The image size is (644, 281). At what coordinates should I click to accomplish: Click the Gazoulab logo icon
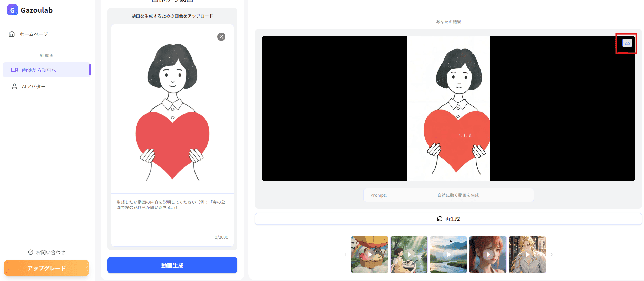pyautogui.click(x=12, y=10)
